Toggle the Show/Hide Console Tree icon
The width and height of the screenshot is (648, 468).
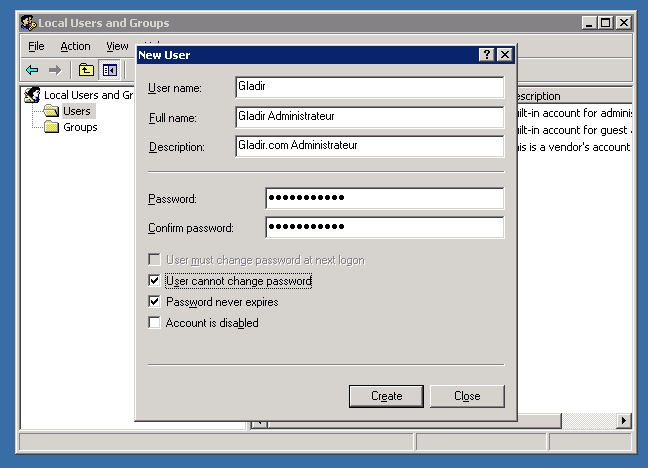pos(110,70)
